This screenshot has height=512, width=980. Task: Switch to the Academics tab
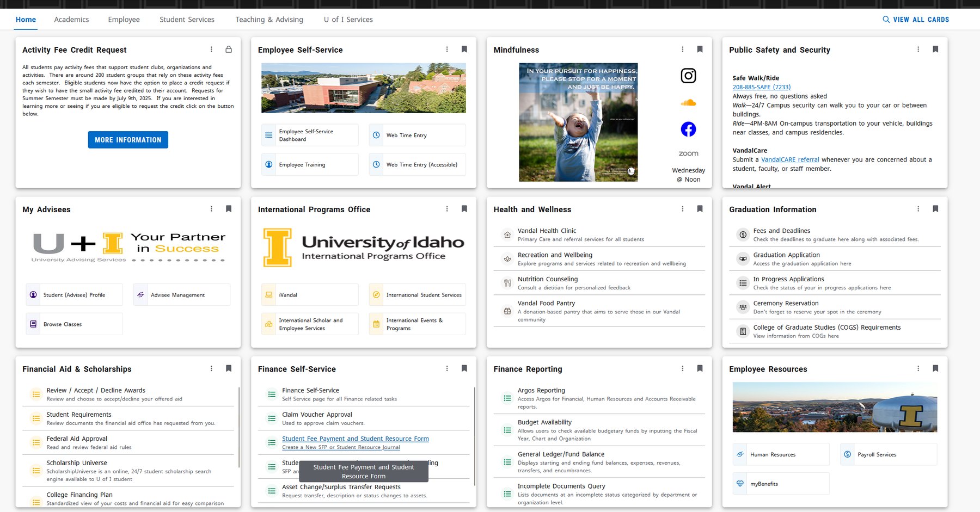coord(71,20)
